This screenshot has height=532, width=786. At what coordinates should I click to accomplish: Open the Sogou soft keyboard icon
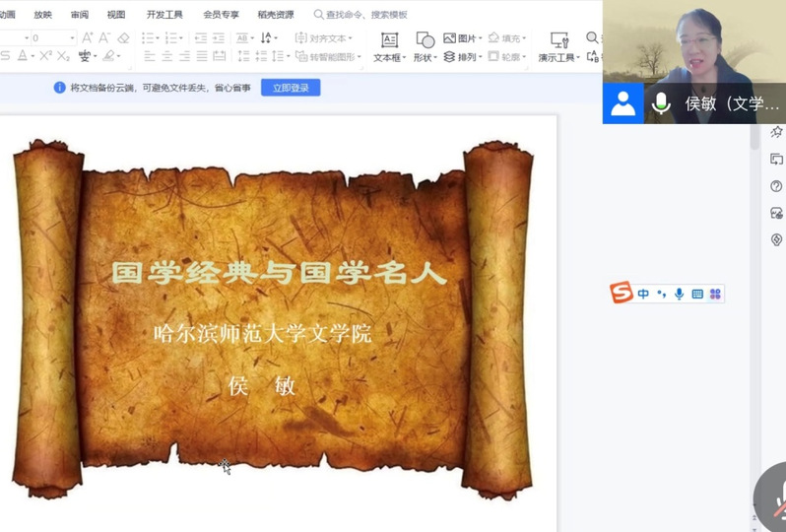(697, 294)
